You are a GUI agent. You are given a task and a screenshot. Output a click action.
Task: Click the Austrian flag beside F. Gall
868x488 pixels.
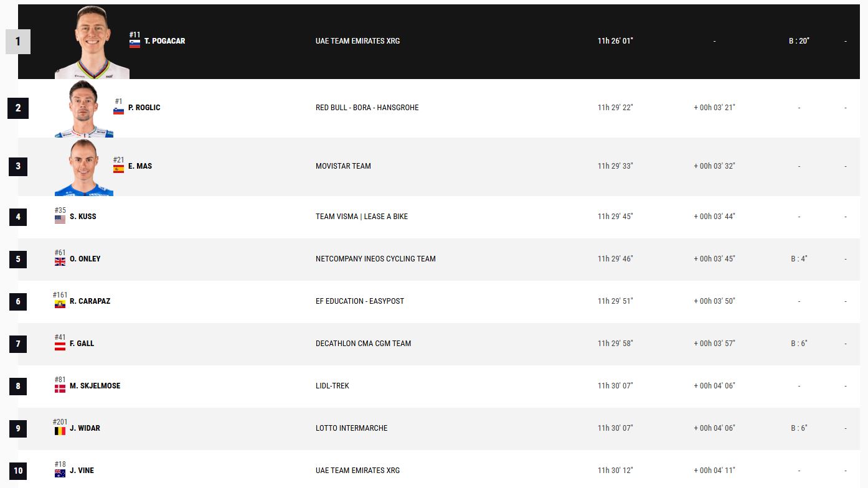click(60, 347)
